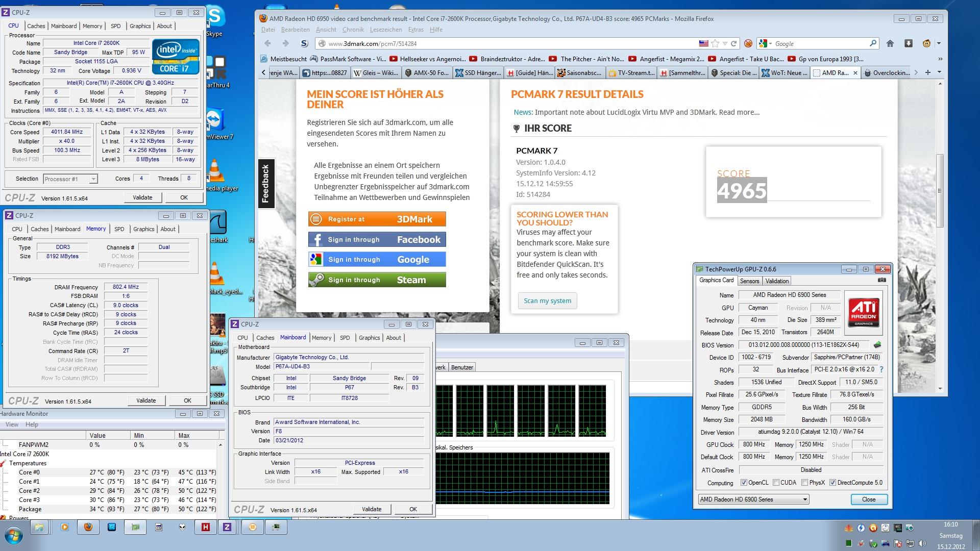
Task: Open the Alienware head taskbar icon
Action: [x=182, y=527]
